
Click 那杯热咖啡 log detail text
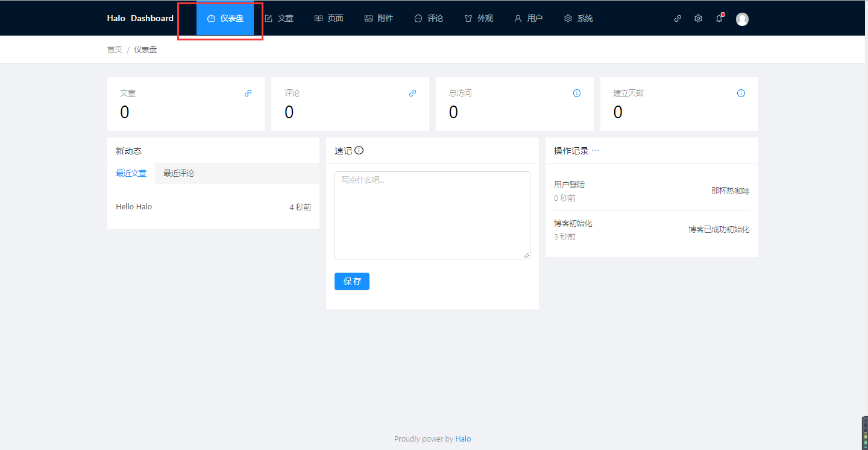coord(731,191)
